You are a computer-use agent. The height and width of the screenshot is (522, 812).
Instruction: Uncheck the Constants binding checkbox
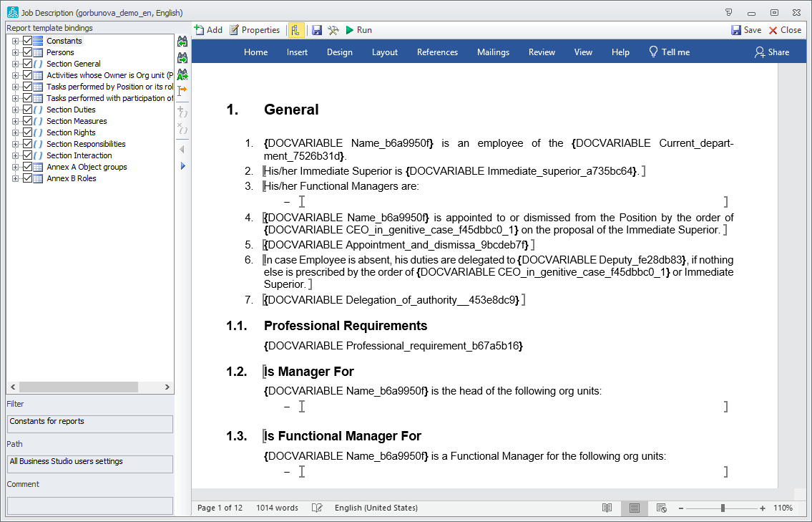pyautogui.click(x=27, y=41)
